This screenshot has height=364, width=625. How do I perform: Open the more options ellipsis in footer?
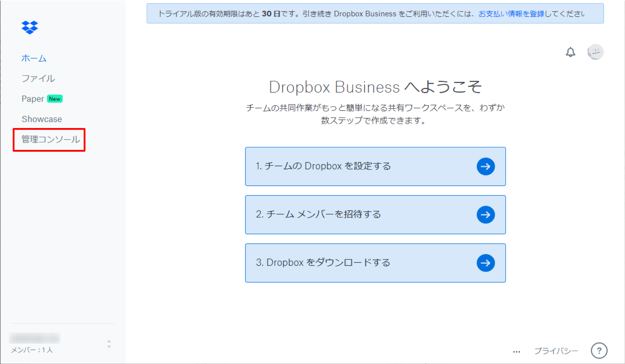(516, 352)
